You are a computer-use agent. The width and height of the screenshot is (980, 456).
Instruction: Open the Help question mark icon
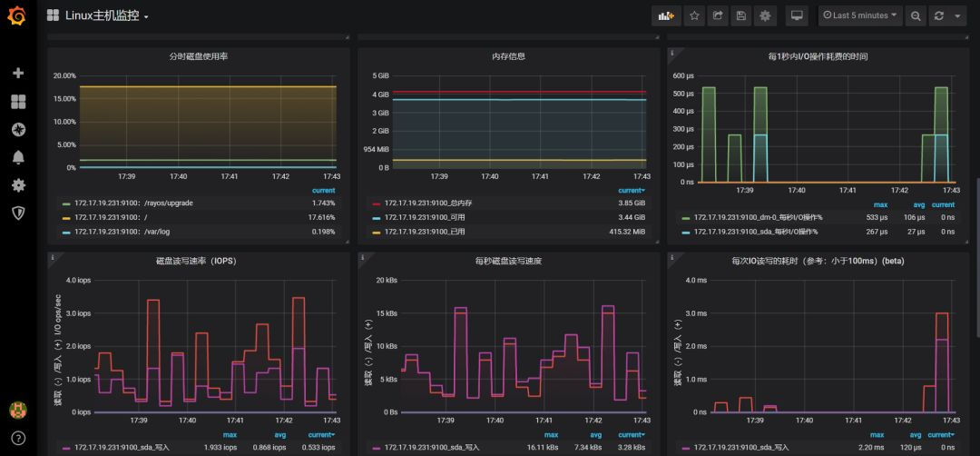coord(18,438)
